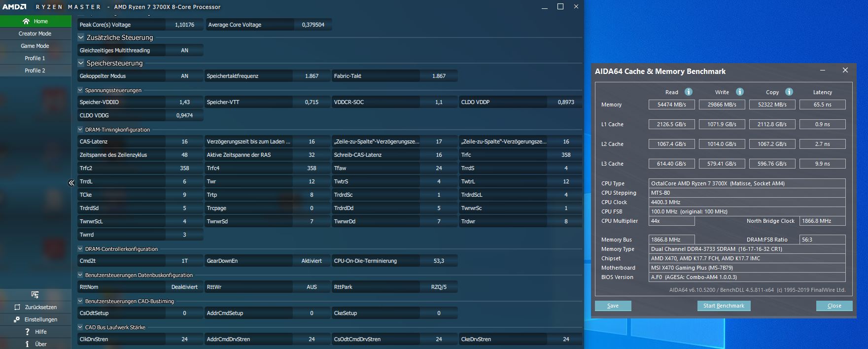Collapse the CAD Bus Laufwerk Stärke section

(x=80, y=327)
